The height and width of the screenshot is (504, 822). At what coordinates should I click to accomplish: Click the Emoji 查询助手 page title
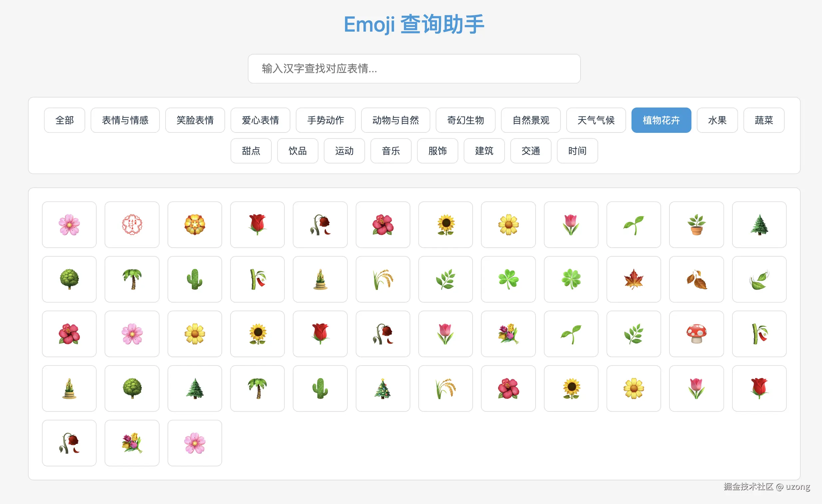coord(414,24)
